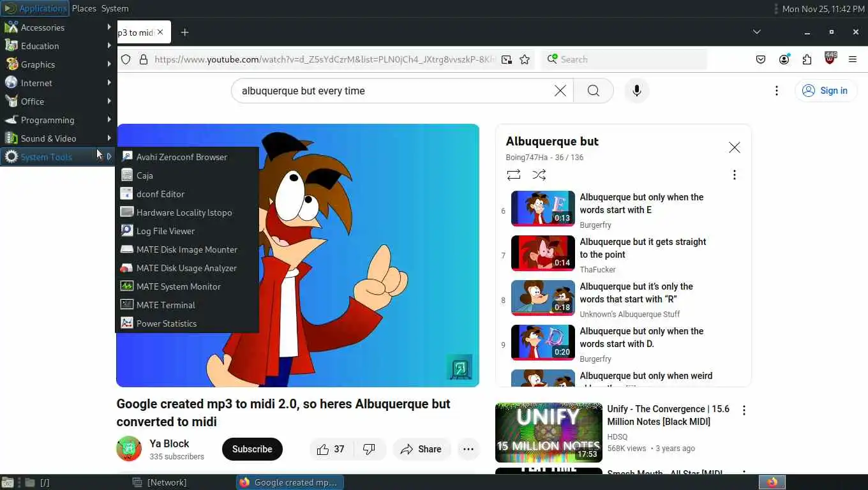This screenshot has width=868, height=490.
Task: Open YouTube settings three-dot menu
Action: pyautogui.click(x=777, y=91)
